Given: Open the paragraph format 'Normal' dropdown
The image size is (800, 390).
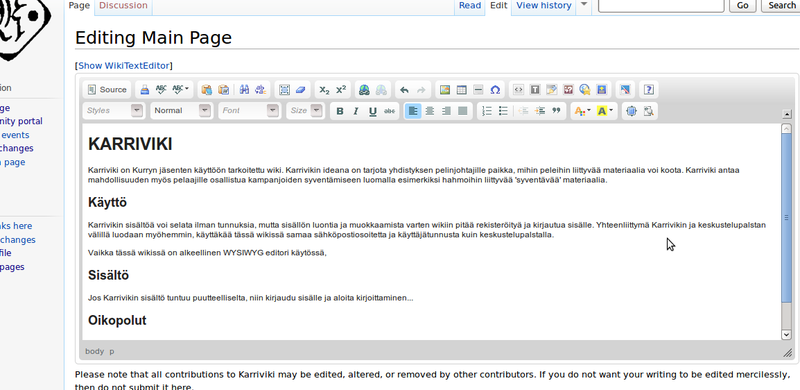Looking at the screenshot, I should (x=181, y=110).
